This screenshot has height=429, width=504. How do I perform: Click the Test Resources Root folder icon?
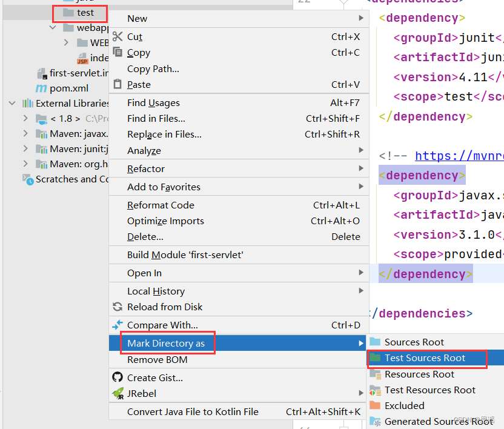click(375, 390)
